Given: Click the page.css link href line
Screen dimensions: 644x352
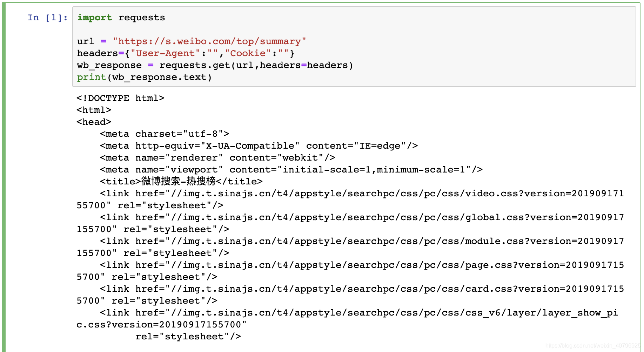Looking at the screenshot, I should click(x=362, y=265).
